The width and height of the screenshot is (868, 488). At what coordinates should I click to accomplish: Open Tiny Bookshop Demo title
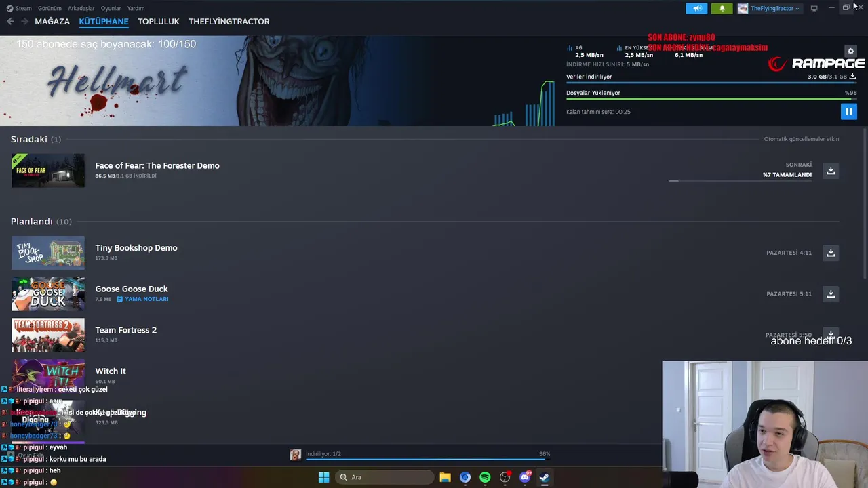(136, 248)
